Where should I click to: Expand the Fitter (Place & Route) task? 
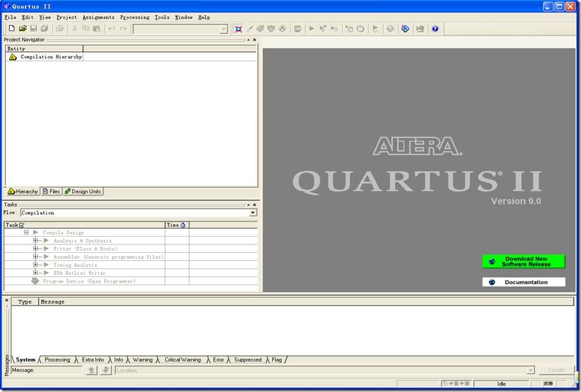[36, 249]
